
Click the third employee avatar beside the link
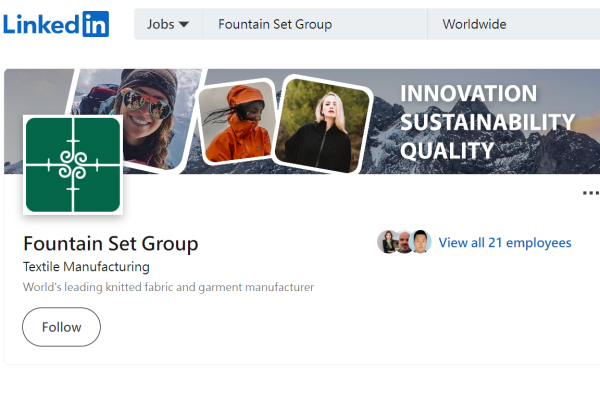tap(420, 242)
